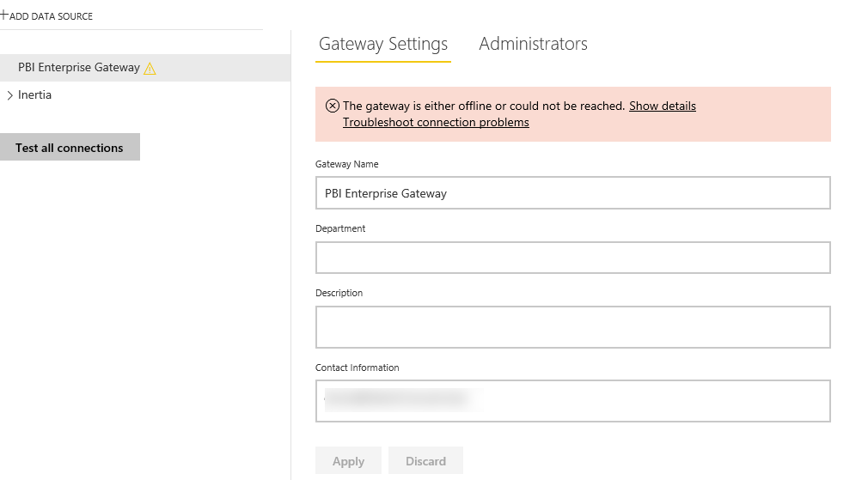Click the Contact Information field
This screenshot has height=480, width=868.
(x=573, y=401)
